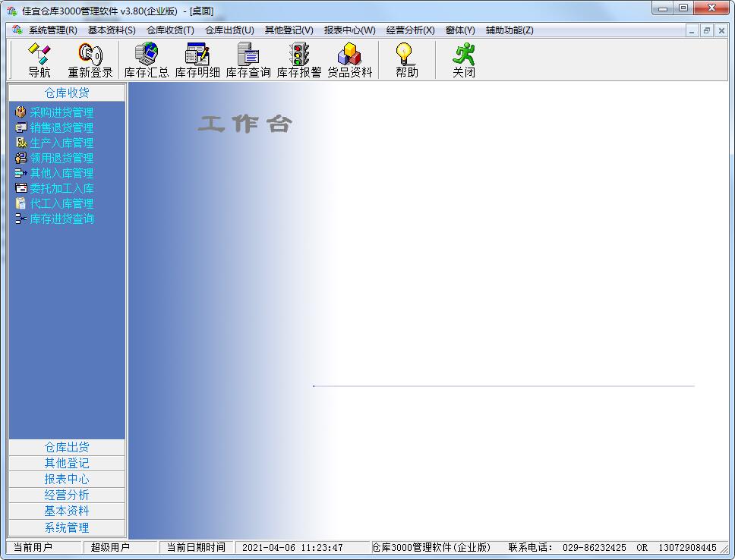Open 库存明细 inventory detail toolbar icon
Image resolution: width=735 pixels, height=560 pixels.
click(197, 54)
